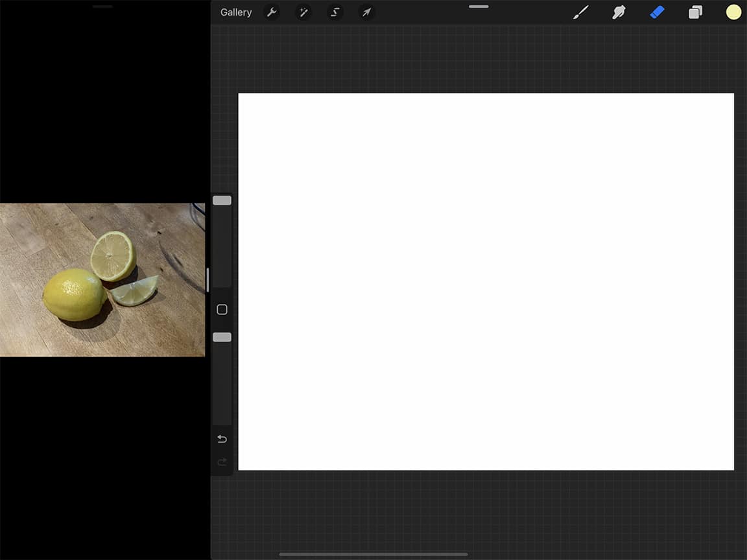Tap the brush size slider handle
This screenshot has width=747, height=560.
pyautogui.click(x=222, y=200)
